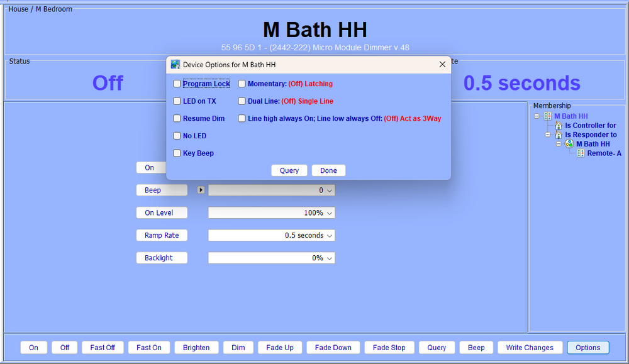
Task: Click the Fast Off button
Action: [x=103, y=348]
